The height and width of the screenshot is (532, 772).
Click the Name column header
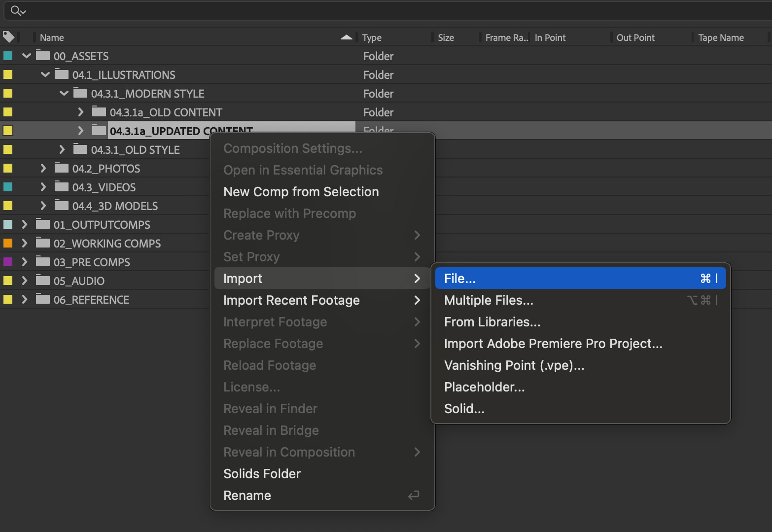[x=51, y=37]
